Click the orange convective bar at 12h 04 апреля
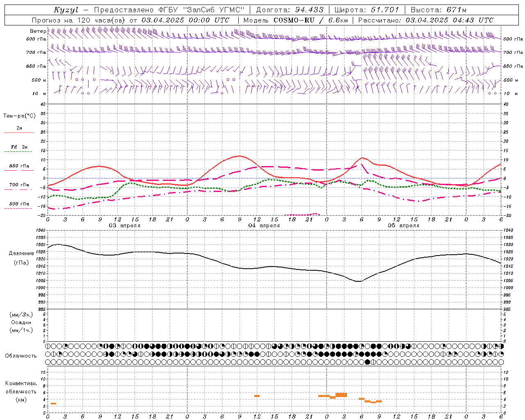Screen dimensions: 525x420 point(257,396)
